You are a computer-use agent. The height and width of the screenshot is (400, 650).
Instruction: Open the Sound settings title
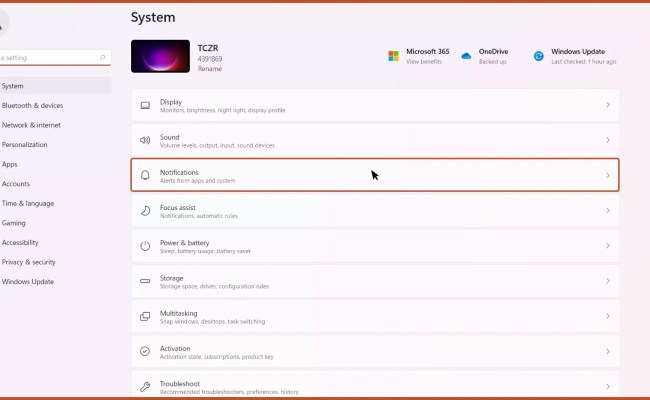(170, 137)
